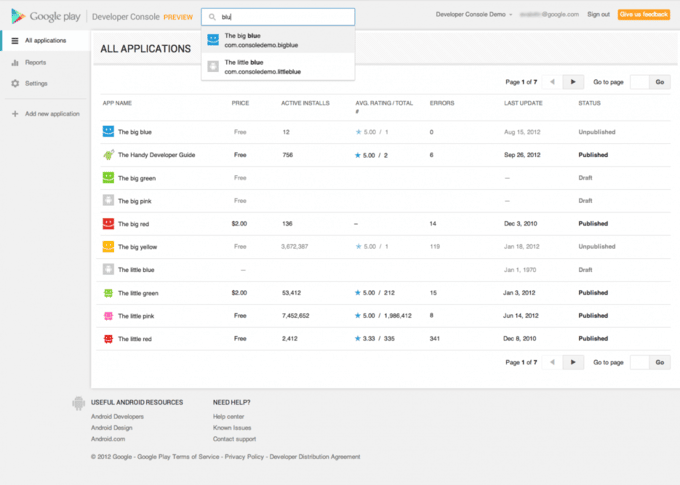Viewport: 680px width, 485px height.
Task: Click the ACTIVE INSTALLS column header
Action: point(305,103)
